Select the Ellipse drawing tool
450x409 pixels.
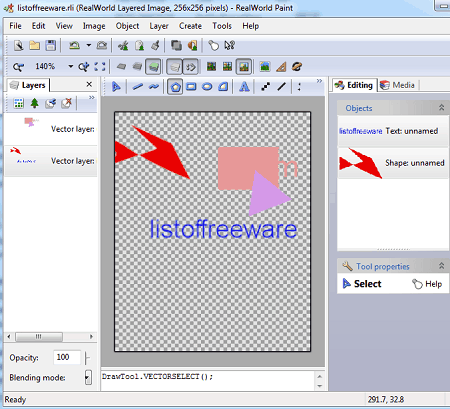coord(207,87)
